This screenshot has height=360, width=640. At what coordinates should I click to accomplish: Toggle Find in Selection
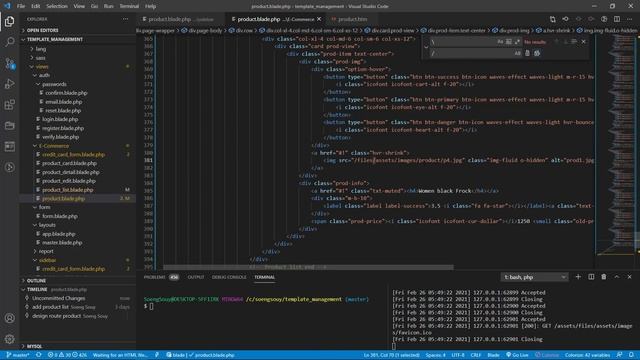tap(574, 42)
